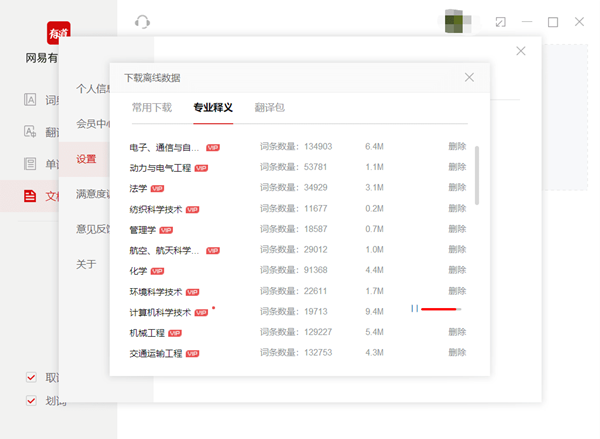Open 意见反馈 in the settings menu
Viewport: 600px width, 439px height.
coord(93,229)
